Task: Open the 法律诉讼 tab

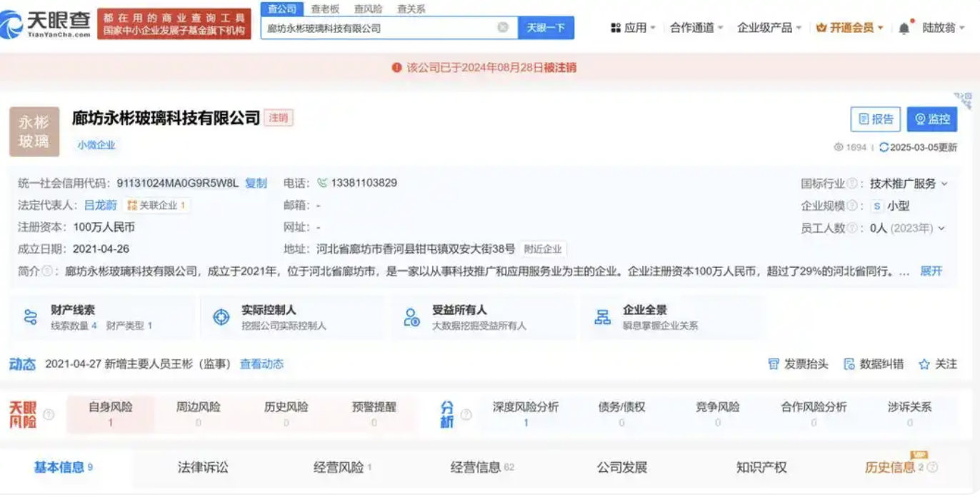Action: pyautogui.click(x=203, y=468)
